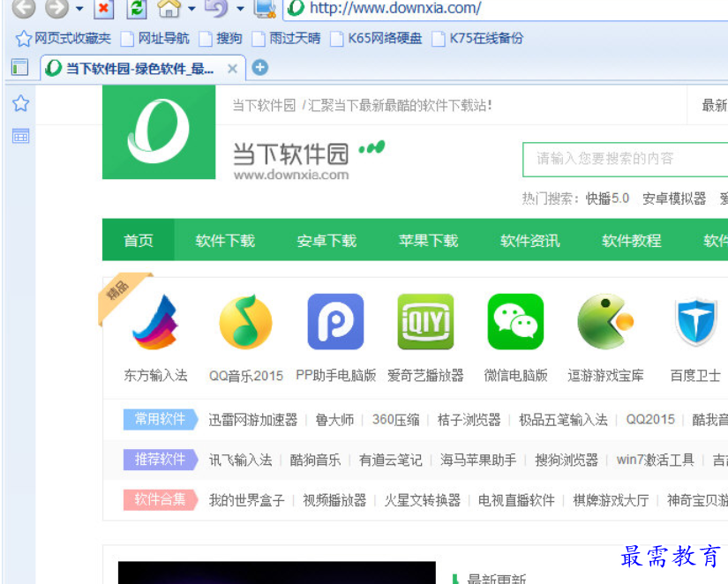The width and height of the screenshot is (728, 584).
Task: Open the 讯飞输入法 link
Action: [x=240, y=460]
